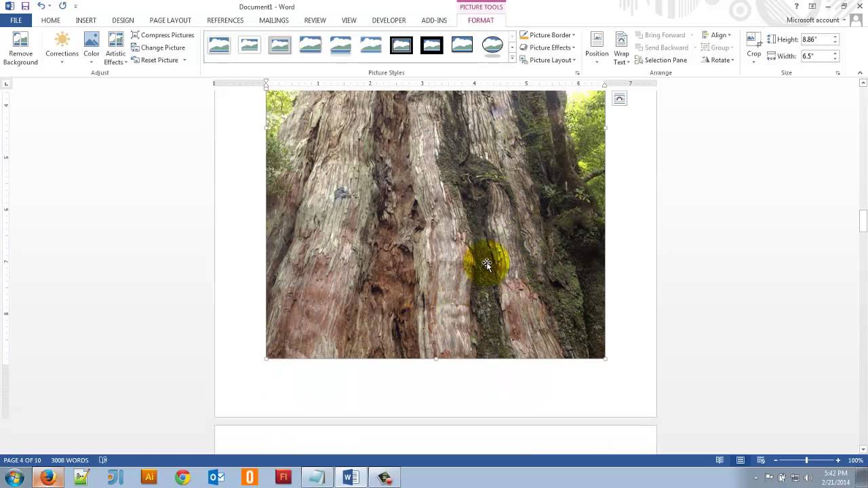The height and width of the screenshot is (488, 868).
Task: Open Corrections options
Action: [62, 49]
